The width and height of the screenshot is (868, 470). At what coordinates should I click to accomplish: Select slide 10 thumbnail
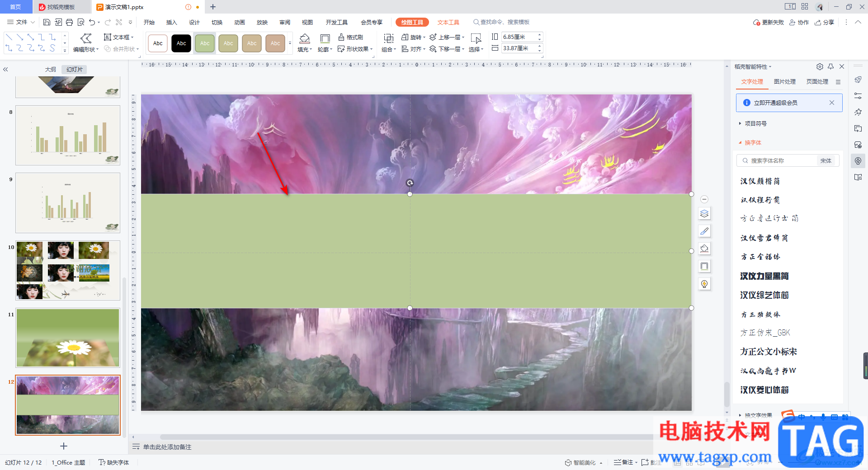(x=68, y=270)
